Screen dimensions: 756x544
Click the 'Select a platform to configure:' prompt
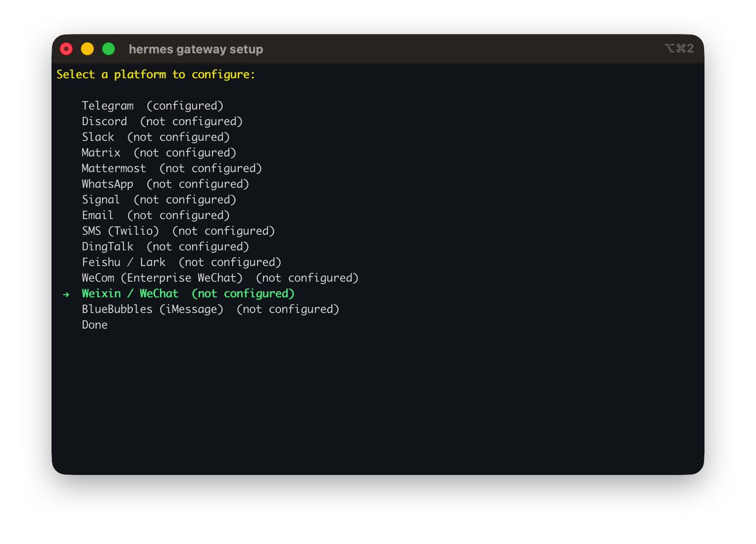156,74
